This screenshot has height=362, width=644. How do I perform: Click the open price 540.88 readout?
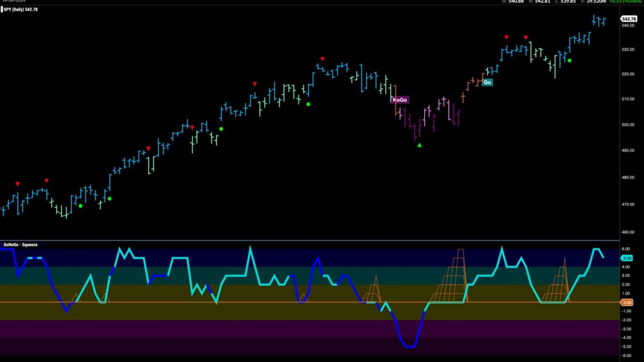(x=516, y=2)
